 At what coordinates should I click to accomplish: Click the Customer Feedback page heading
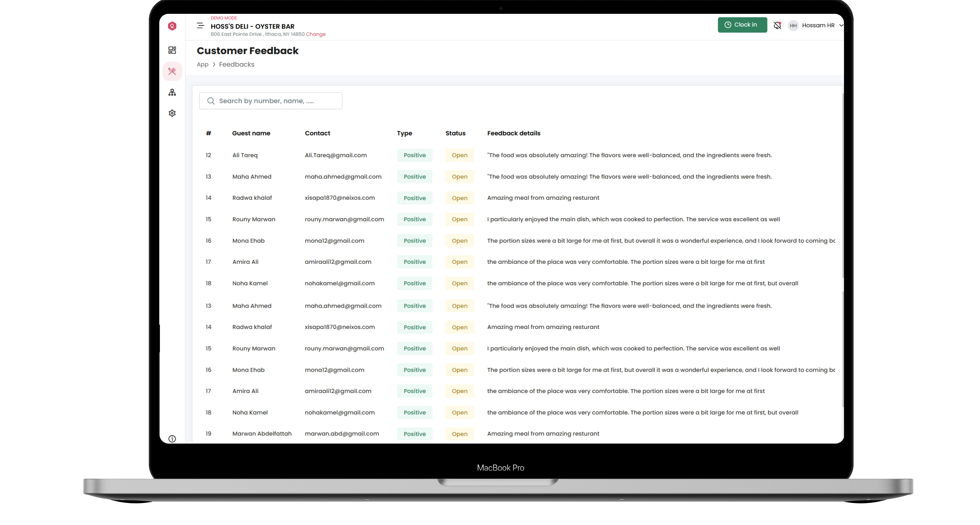pyautogui.click(x=248, y=51)
